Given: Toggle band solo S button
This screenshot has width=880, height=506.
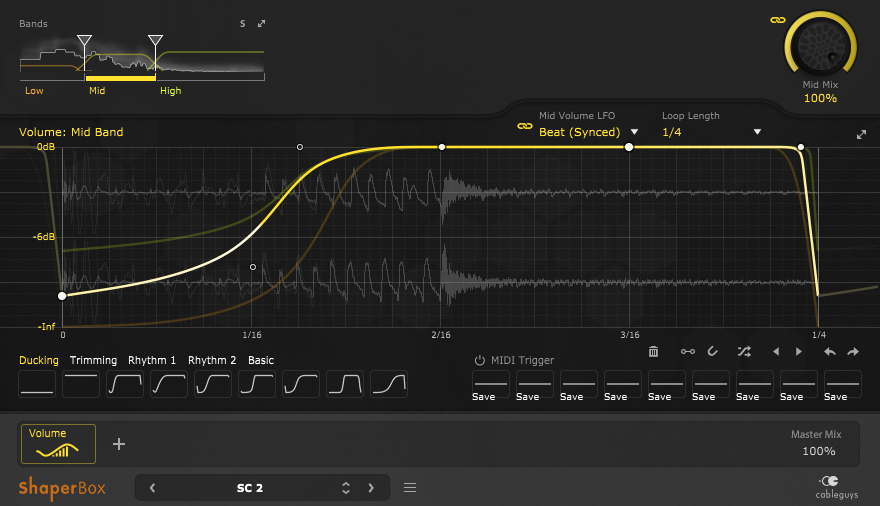Looking at the screenshot, I should (x=242, y=23).
